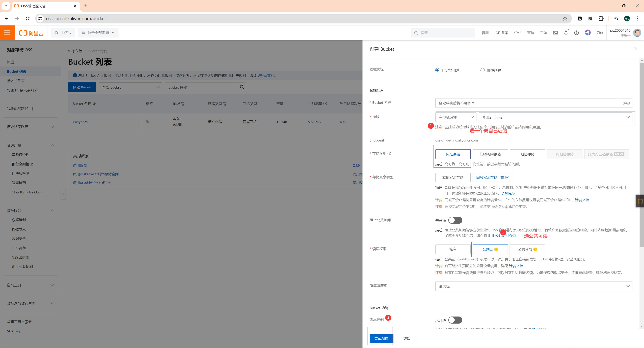Sort by Bucket name column icon
Image resolution: width=644 pixels, height=348 pixels.
click(x=94, y=104)
